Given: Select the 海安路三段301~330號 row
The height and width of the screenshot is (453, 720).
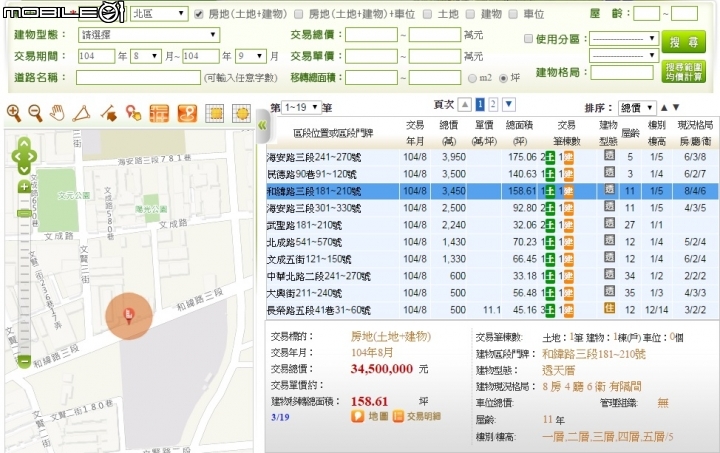Looking at the screenshot, I should click(x=492, y=208).
